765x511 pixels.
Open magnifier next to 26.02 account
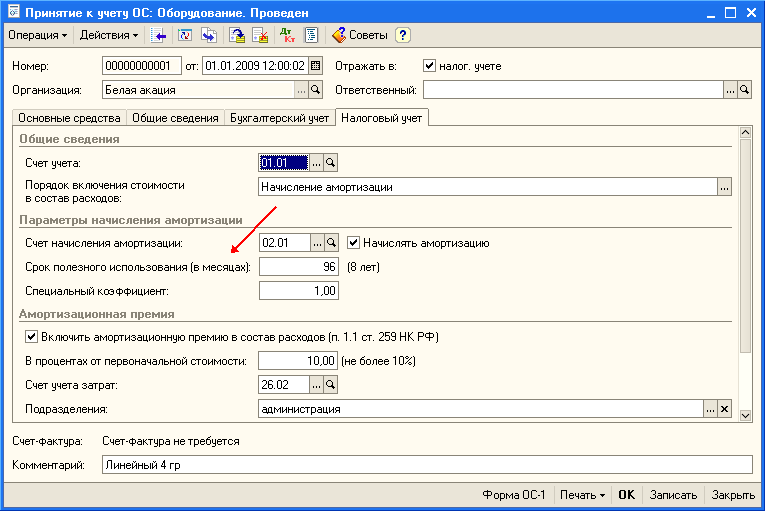330,385
